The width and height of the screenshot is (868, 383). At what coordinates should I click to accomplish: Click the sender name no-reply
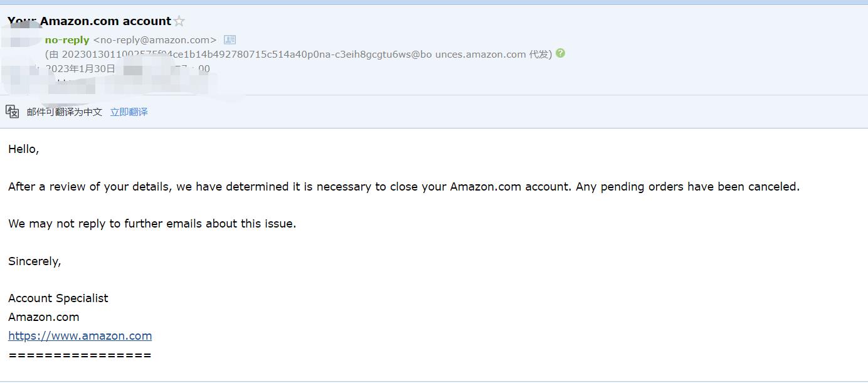(x=66, y=39)
